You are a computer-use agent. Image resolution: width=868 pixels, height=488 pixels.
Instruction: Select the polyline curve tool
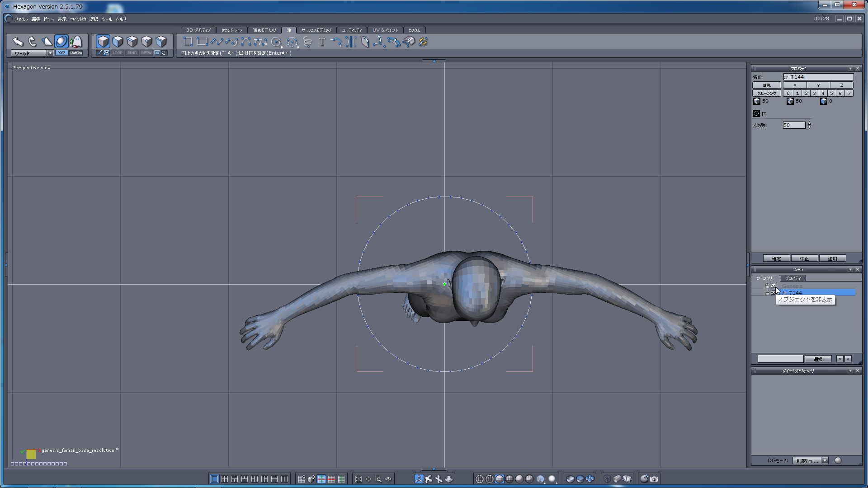point(217,42)
